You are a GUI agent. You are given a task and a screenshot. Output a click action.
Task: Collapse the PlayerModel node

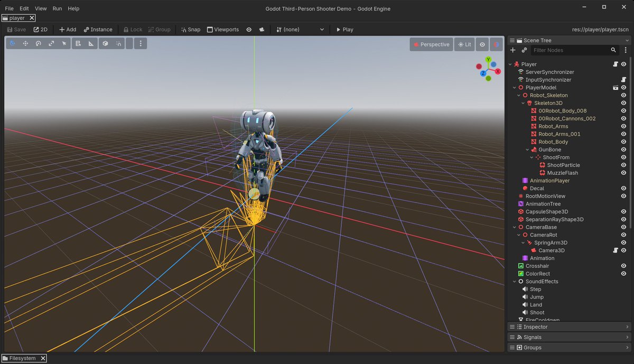click(515, 88)
